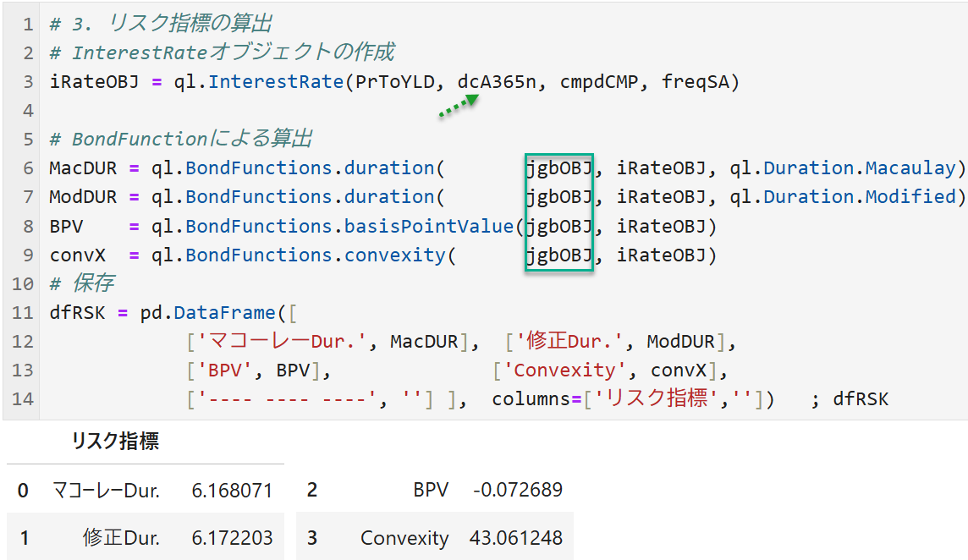Click the PrToYLD argument
This screenshot has height=560, width=968.
[394, 81]
